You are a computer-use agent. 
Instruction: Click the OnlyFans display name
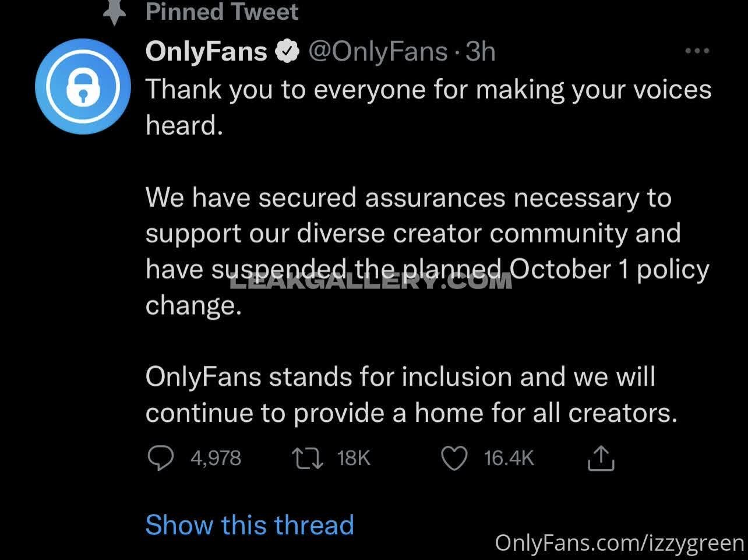pos(206,52)
